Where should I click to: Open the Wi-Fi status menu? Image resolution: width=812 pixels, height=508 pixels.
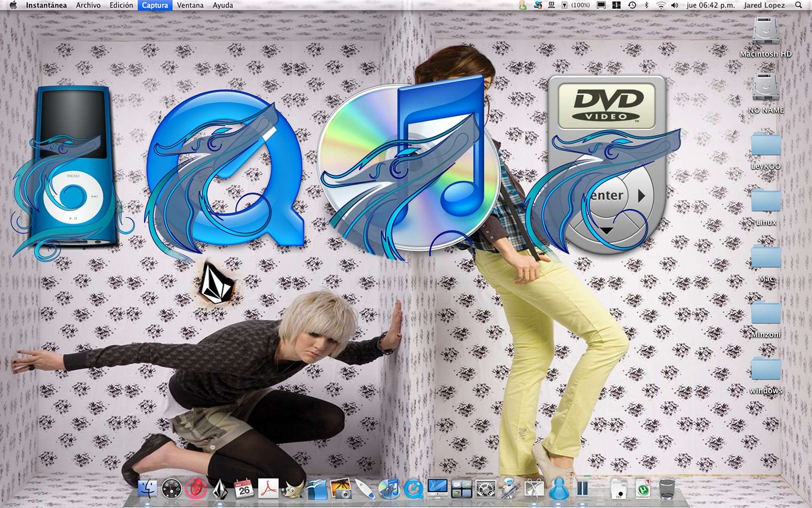click(661, 5)
